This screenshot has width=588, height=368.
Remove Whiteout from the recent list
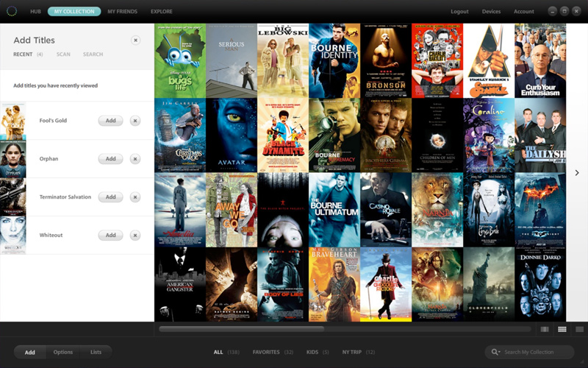[135, 236]
